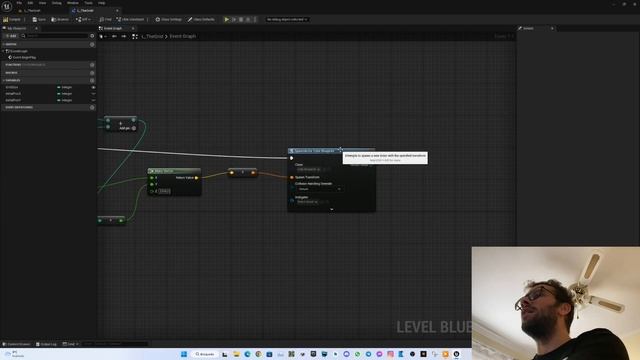
Task: Click the console command input field
Action: [x=115, y=344]
